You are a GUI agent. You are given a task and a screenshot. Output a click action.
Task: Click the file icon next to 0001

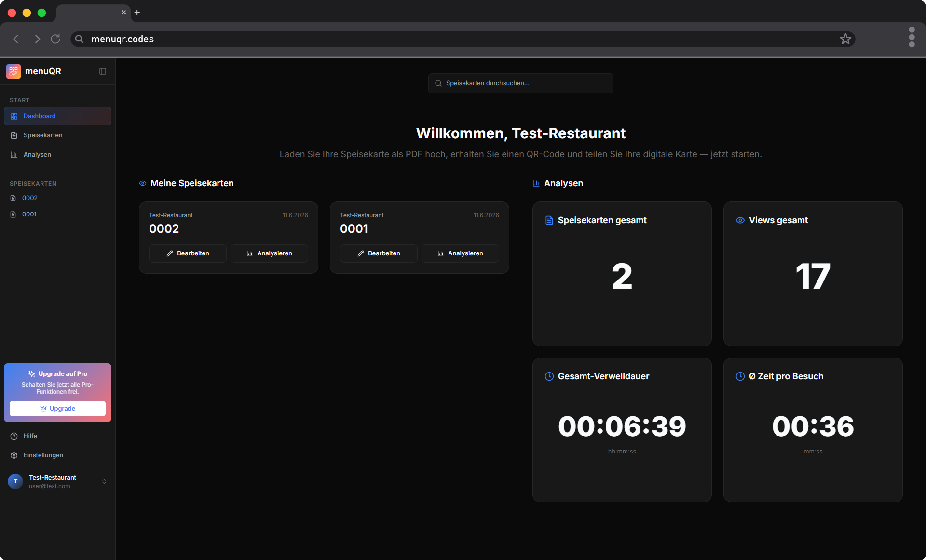coord(13,214)
